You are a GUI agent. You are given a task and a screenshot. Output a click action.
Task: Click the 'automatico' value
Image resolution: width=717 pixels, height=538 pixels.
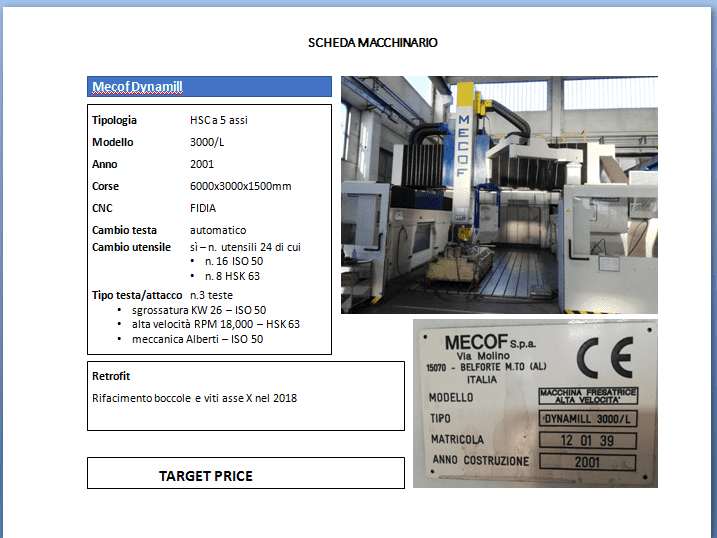tap(218, 230)
